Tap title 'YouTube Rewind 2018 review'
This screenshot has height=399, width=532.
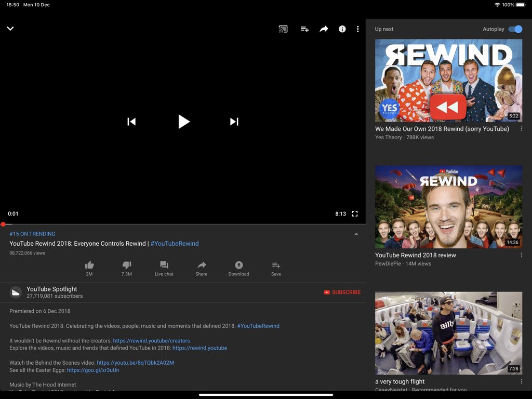point(415,255)
